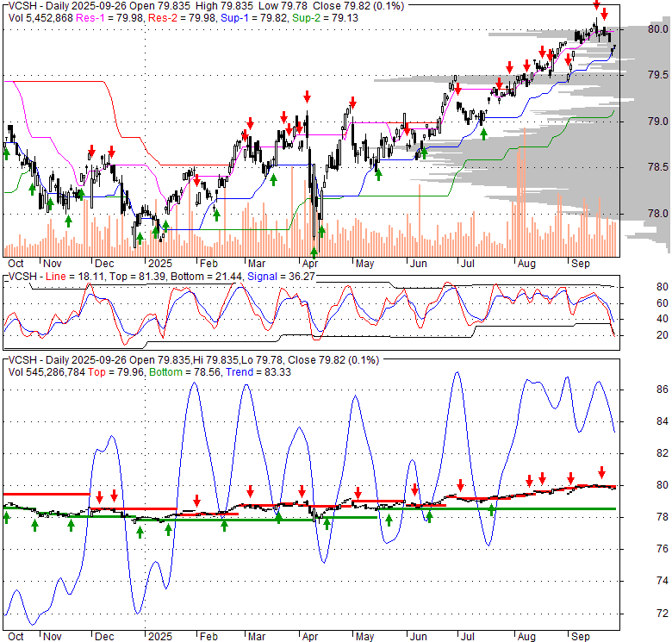This screenshot has width=672, height=642.
Task: Click '78' on the bottom chart scale
Action: pos(663,517)
